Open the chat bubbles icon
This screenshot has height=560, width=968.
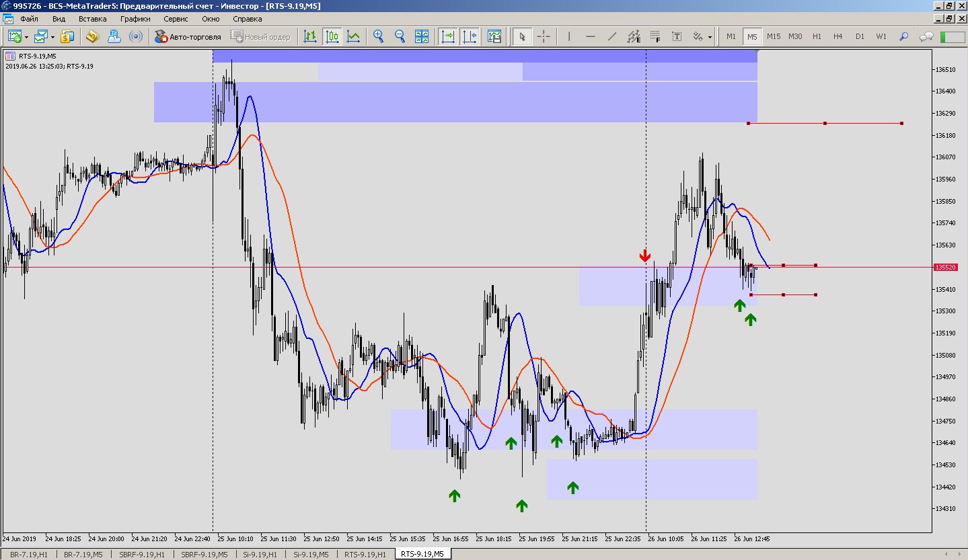pyautogui.click(x=926, y=36)
